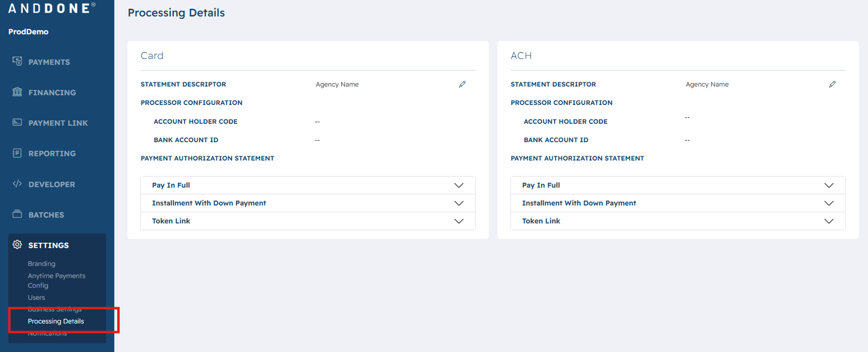Image resolution: width=868 pixels, height=352 pixels.
Task: Click the Developer code brackets icon
Action: (x=17, y=184)
